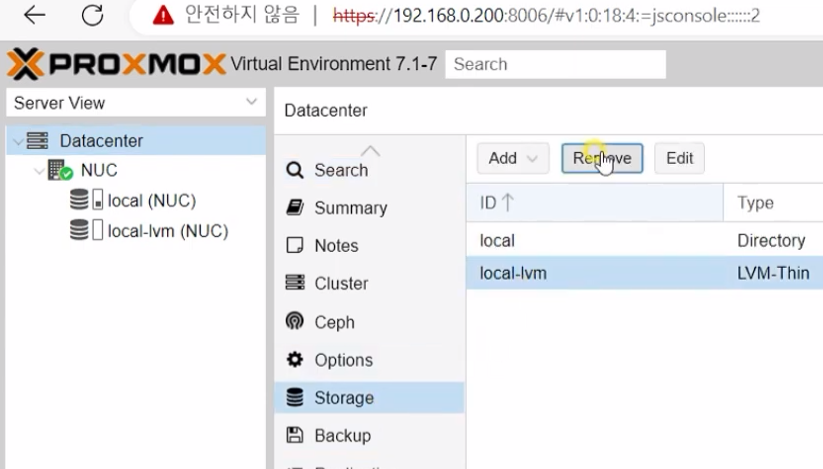Click the Datacenter server icon in tree
Viewport: 823px width, 469px height.
pos(37,141)
